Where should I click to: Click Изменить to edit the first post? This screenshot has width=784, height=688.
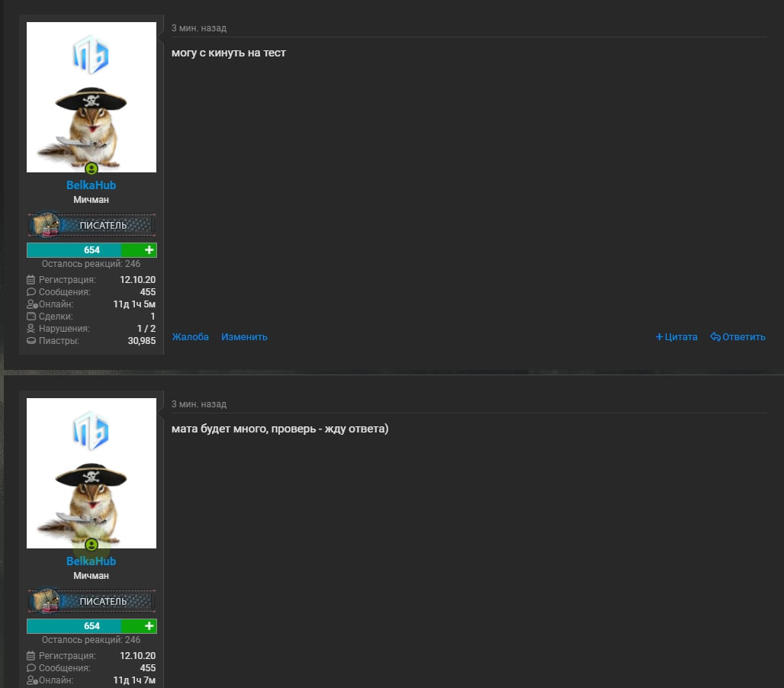(245, 337)
